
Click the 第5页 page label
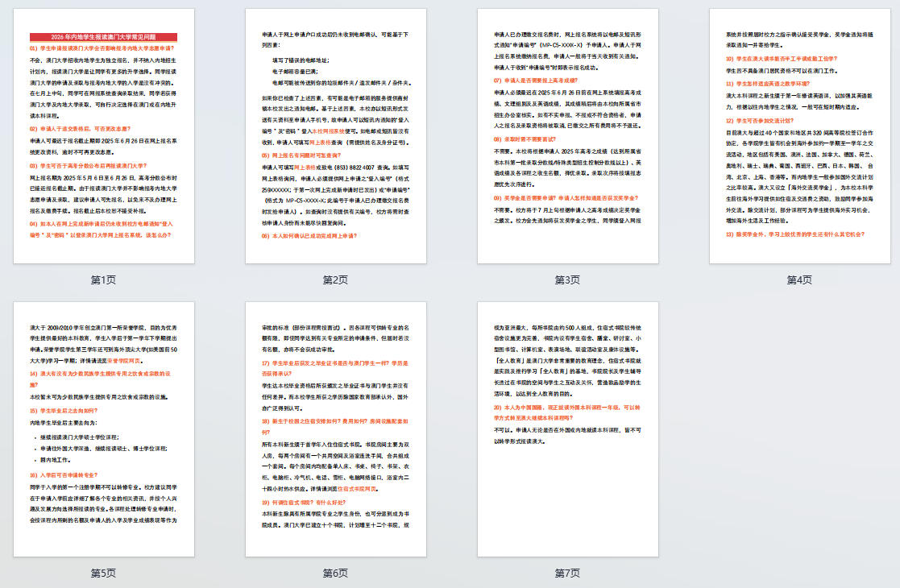coord(104,574)
